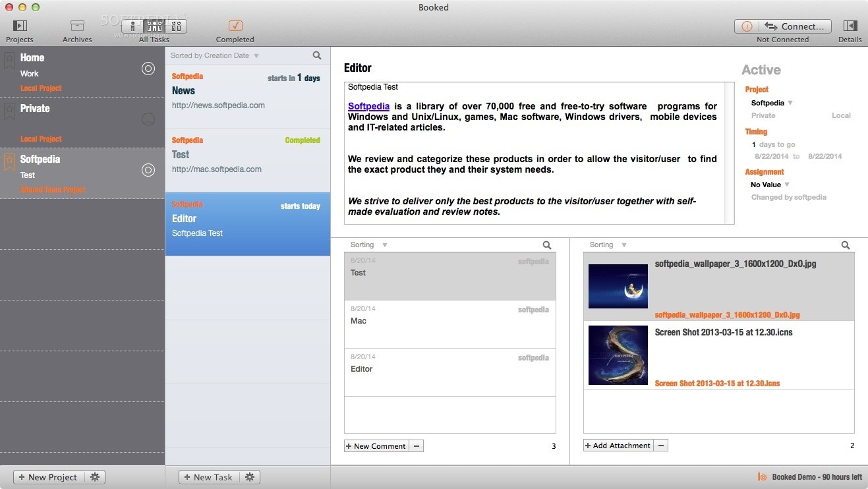
Task: Click the bookmark icon of Home project
Action: click(x=9, y=61)
